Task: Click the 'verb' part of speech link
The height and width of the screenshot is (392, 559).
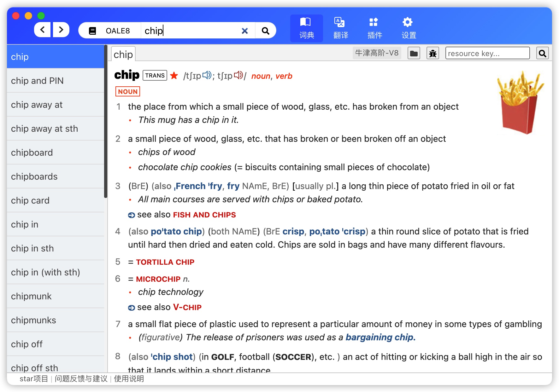Action: [x=284, y=76]
